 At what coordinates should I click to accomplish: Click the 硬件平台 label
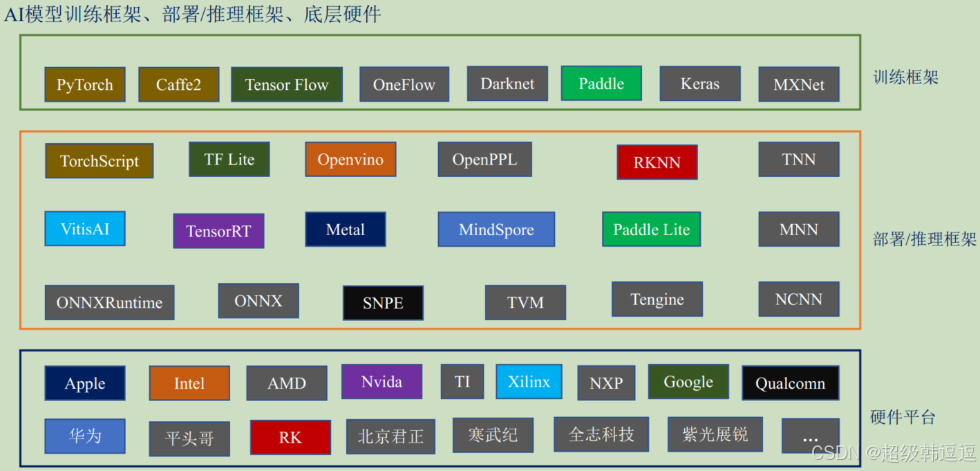[903, 417]
